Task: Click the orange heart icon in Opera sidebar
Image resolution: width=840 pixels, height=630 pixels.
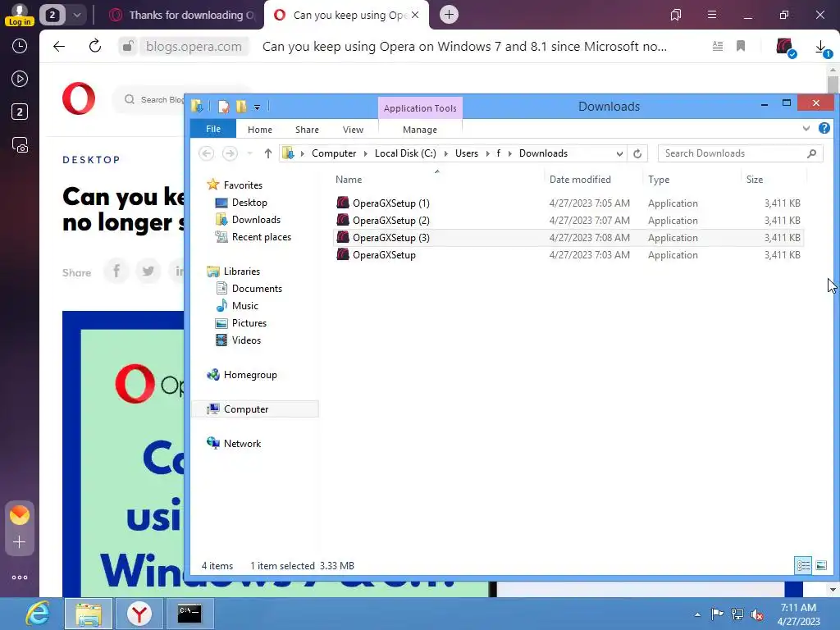Action: pyautogui.click(x=20, y=515)
